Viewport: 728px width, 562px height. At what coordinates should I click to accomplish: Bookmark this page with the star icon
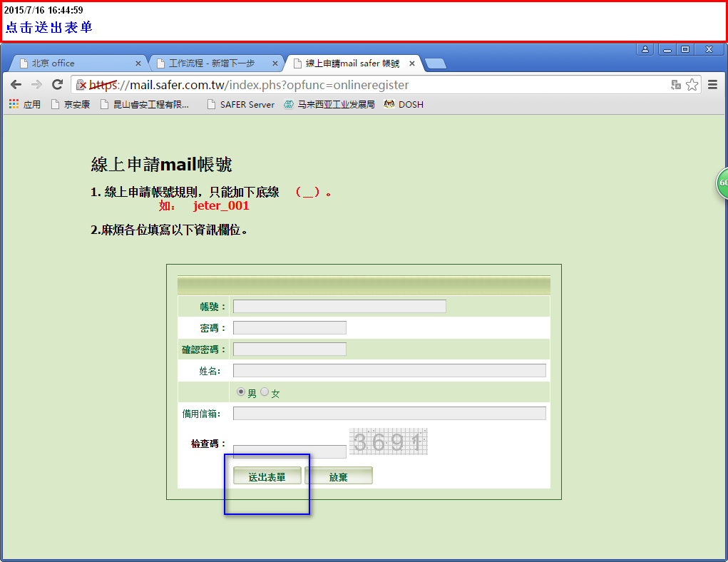(x=692, y=85)
